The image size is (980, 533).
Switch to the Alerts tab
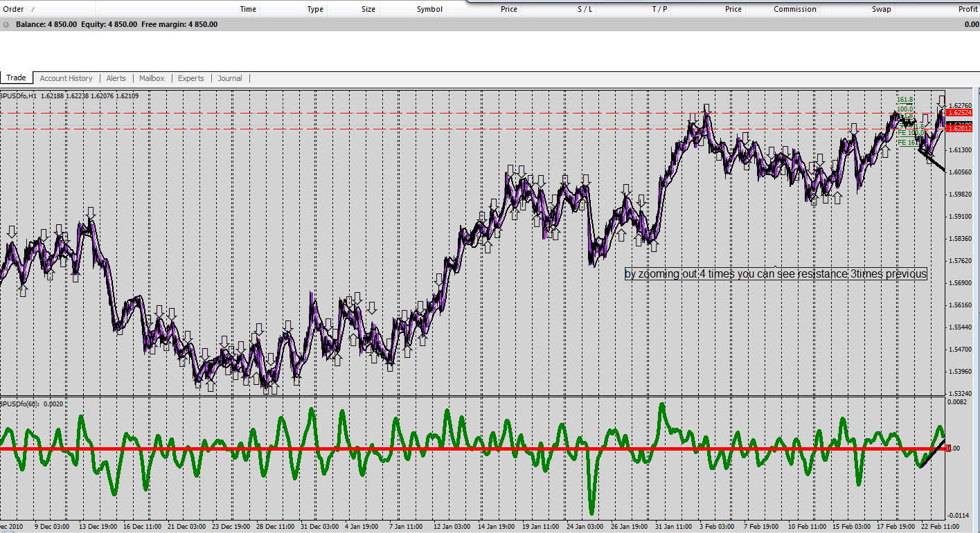(116, 78)
